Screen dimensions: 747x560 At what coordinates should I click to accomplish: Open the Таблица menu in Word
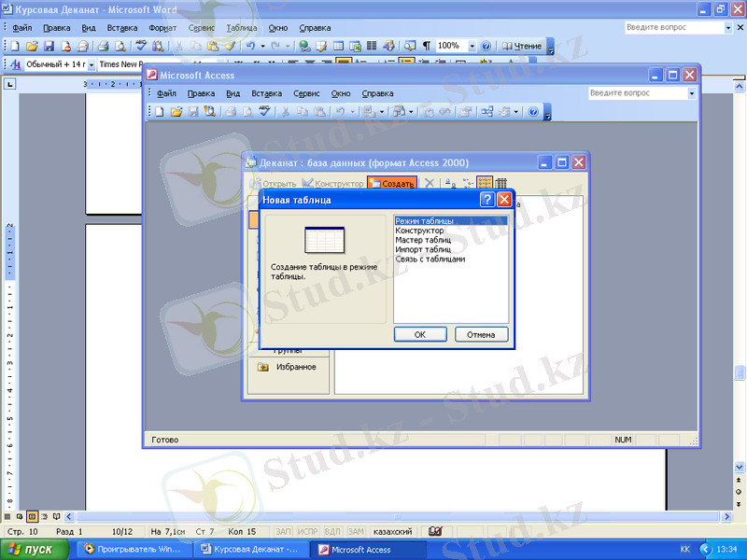[241, 28]
